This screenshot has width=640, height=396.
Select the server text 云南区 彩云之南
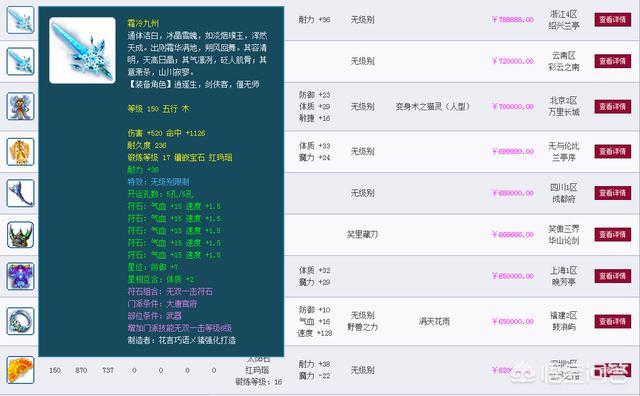click(564, 61)
